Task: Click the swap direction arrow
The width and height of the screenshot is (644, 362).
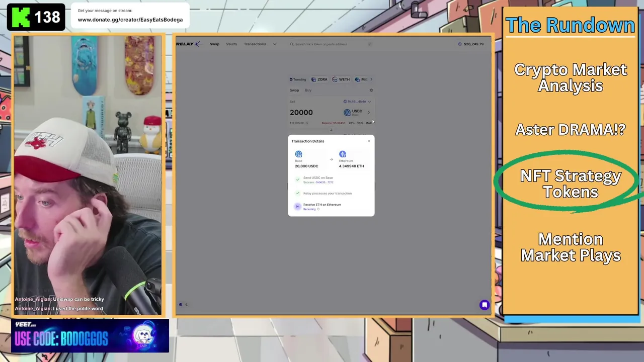Action: click(x=331, y=130)
